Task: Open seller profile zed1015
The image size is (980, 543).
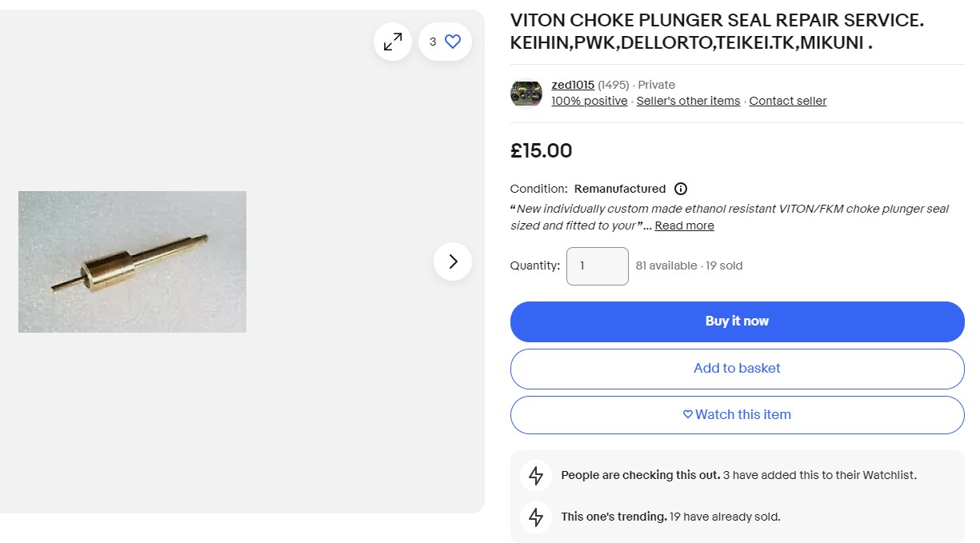Action: pos(573,85)
